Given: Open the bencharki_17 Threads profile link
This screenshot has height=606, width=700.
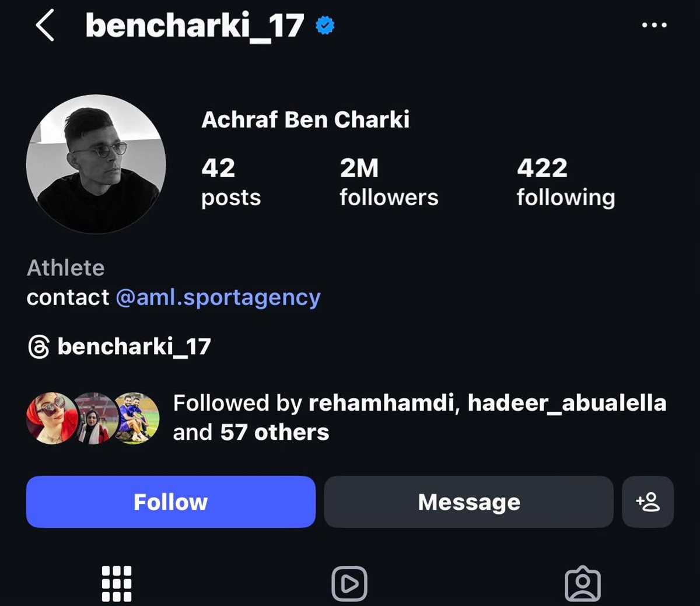Looking at the screenshot, I should (x=134, y=347).
